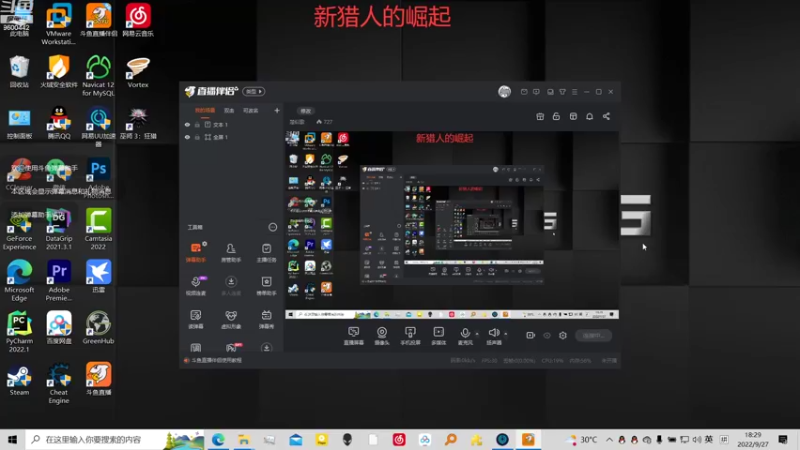Expand speaker options arrow
This screenshot has width=800, height=450.
[506, 334]
